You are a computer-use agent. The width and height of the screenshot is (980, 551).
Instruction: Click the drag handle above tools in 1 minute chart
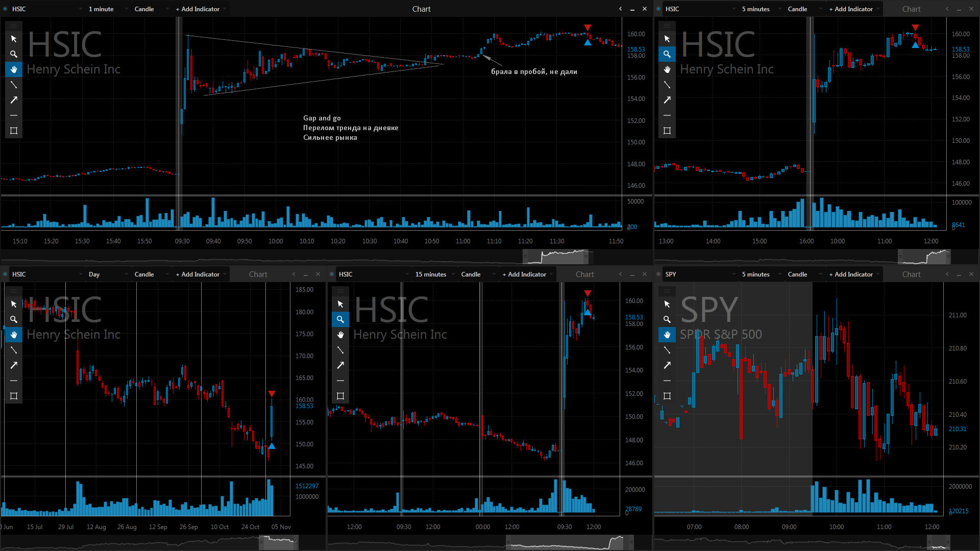pyautogui.click(x=14, y=26)
